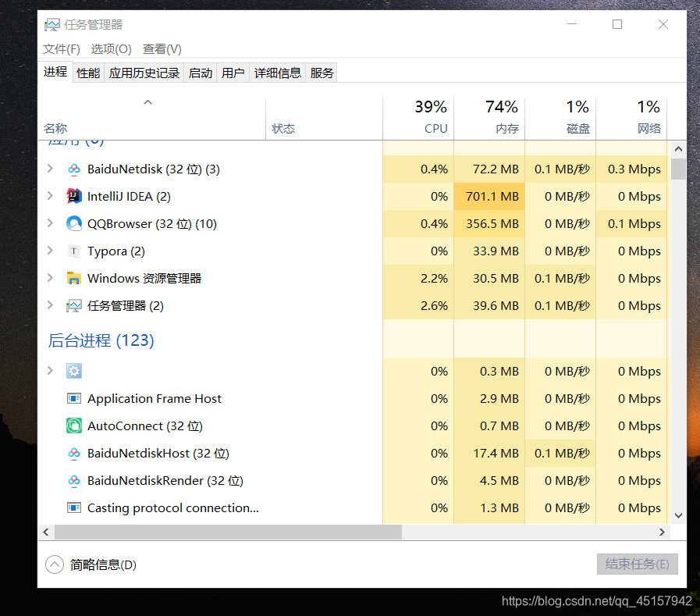Click the horizontal scrollbar thumb
The height and width of the screenshot is (616, 700).
[x=228, y=532]
